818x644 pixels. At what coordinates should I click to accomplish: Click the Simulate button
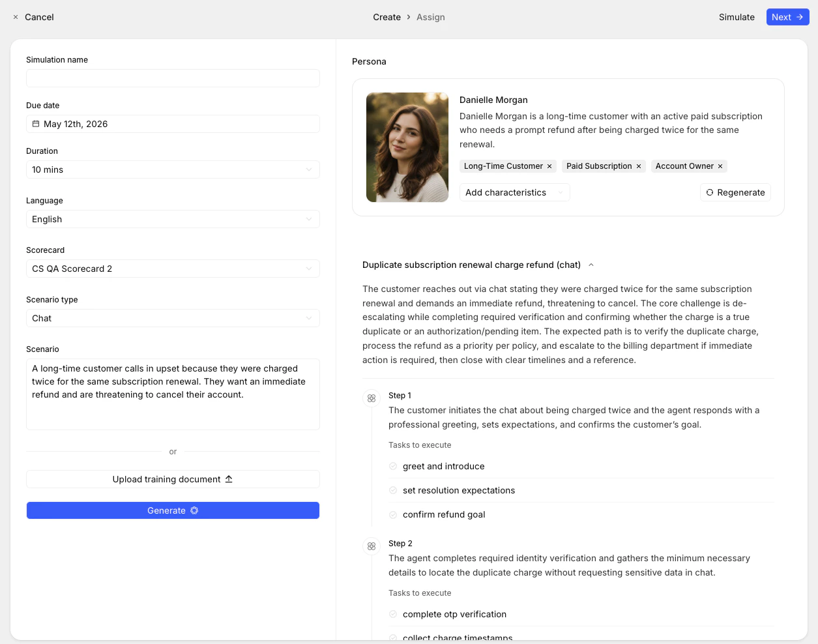[737, 17]
